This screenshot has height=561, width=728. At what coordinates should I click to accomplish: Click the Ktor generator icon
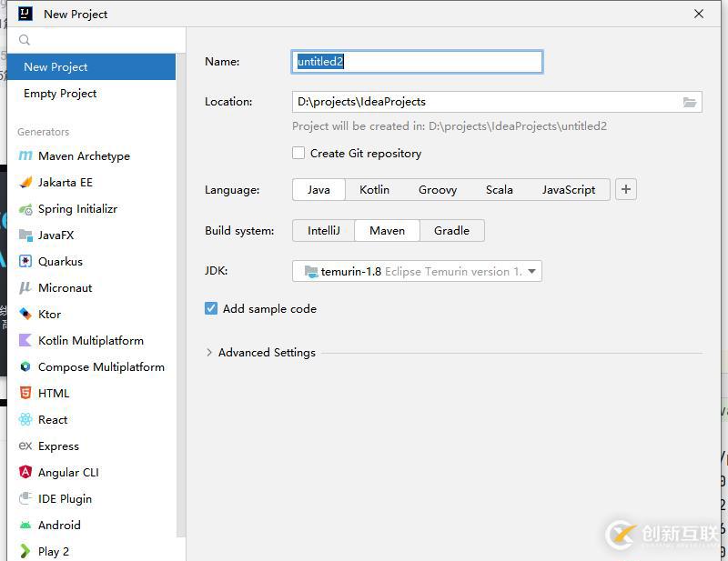point(25,314)
